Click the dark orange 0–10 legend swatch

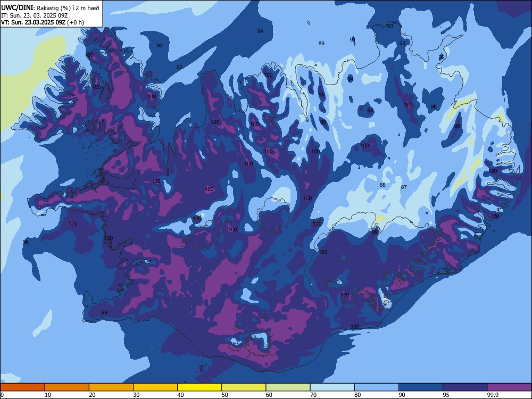22,387
